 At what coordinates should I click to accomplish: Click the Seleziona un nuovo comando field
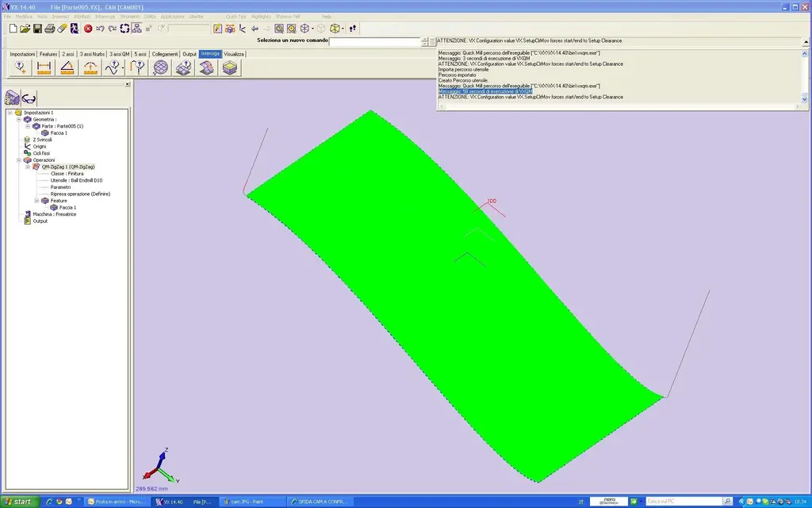coord(375,41)
